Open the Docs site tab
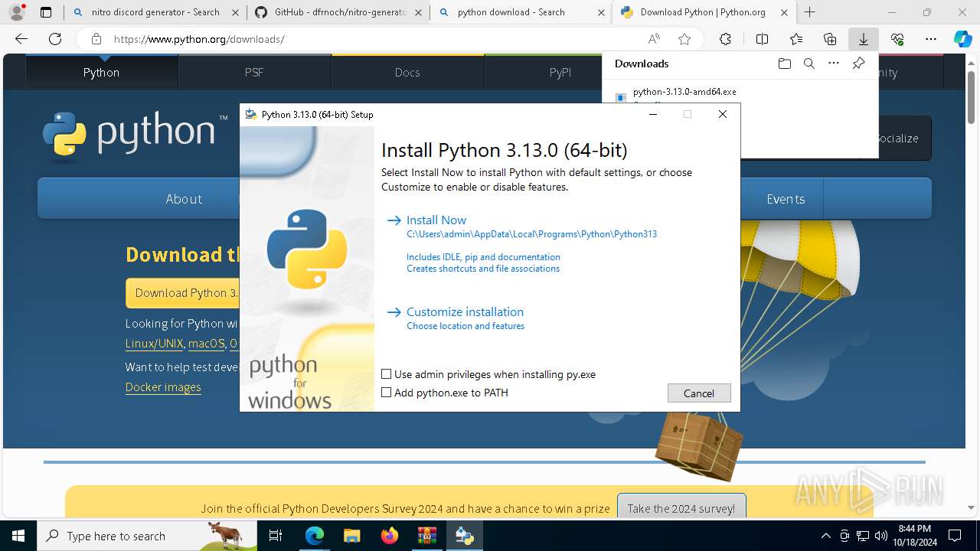 tap(407, 72)
